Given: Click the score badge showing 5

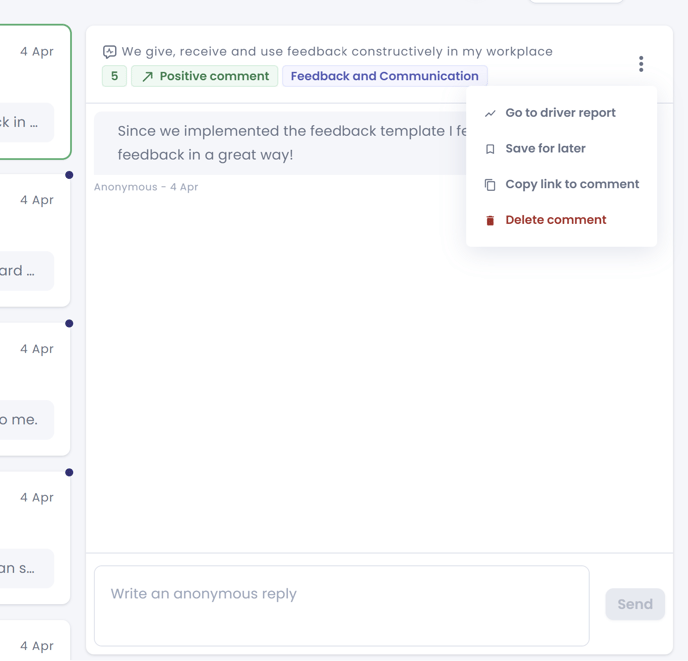Looking at the screenshot, I should [115, 76].
